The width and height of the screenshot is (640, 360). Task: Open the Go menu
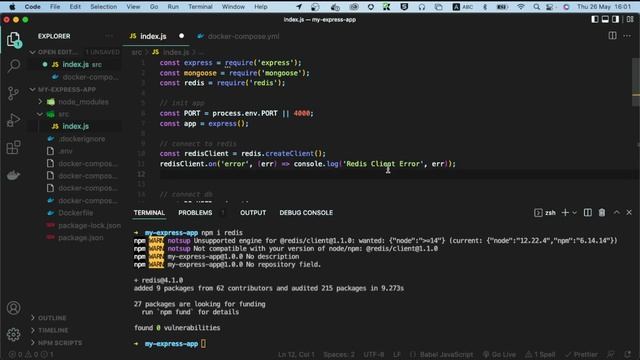click(x=154, y=7)
